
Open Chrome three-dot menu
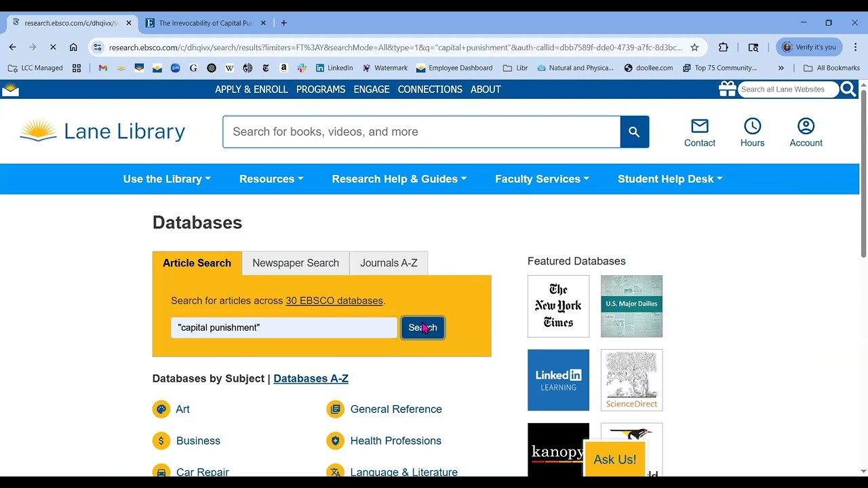click(855, 47)
